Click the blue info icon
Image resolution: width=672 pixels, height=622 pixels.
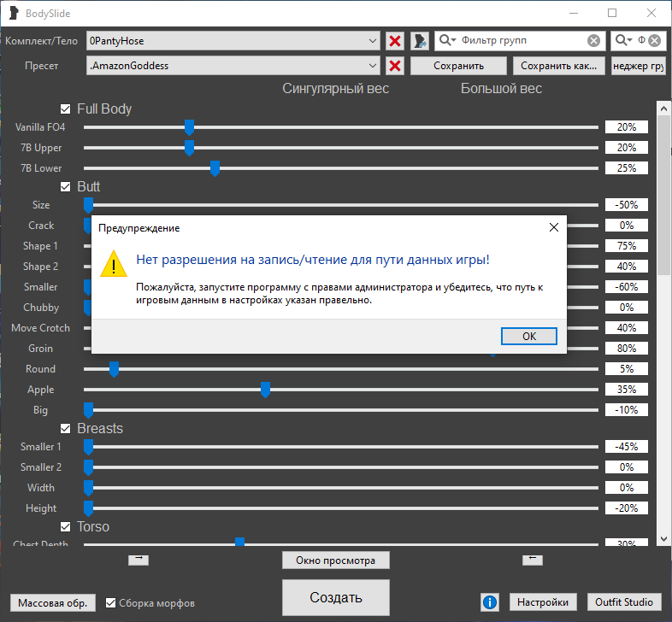click(490, 602)
